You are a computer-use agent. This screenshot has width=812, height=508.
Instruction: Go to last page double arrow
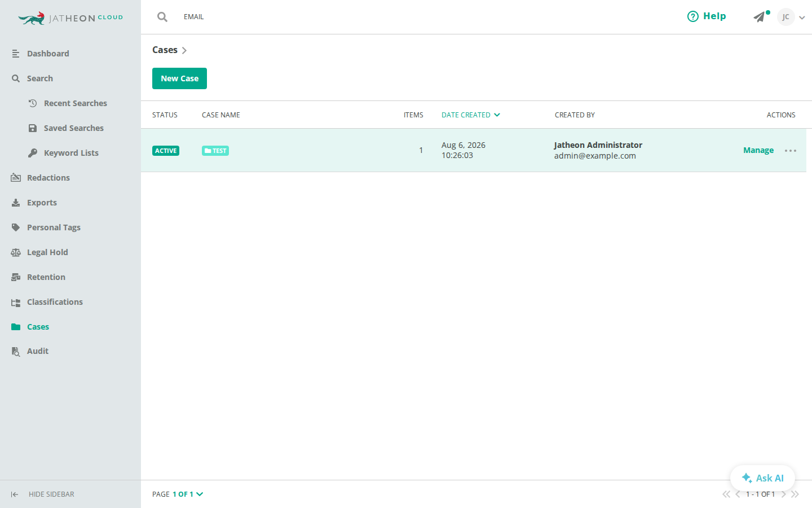click(795, 494)
